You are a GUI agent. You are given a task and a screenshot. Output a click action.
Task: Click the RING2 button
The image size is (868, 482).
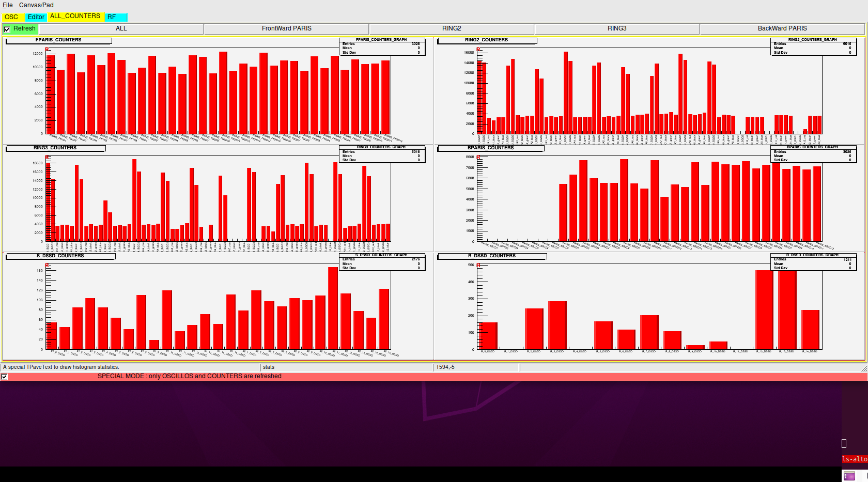click(x=452, y=29)
